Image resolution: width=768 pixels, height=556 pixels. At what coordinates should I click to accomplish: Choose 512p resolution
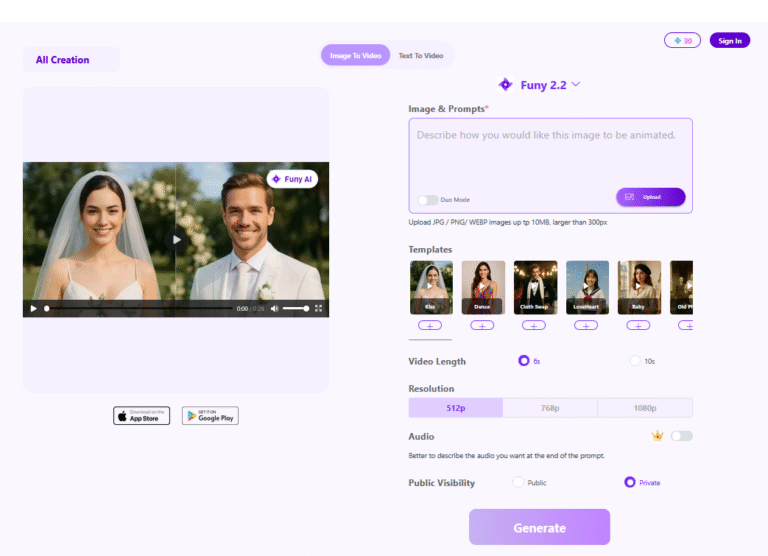pos(456,408)
